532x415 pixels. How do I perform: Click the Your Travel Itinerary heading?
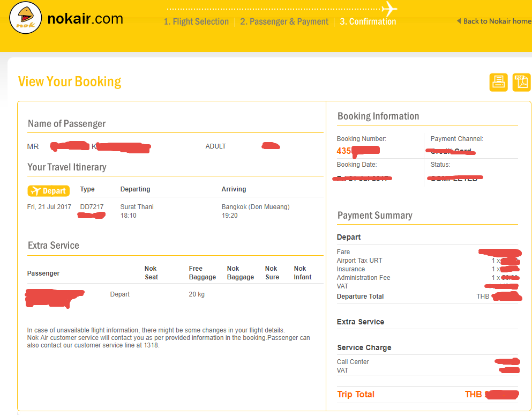coord(67,167)
